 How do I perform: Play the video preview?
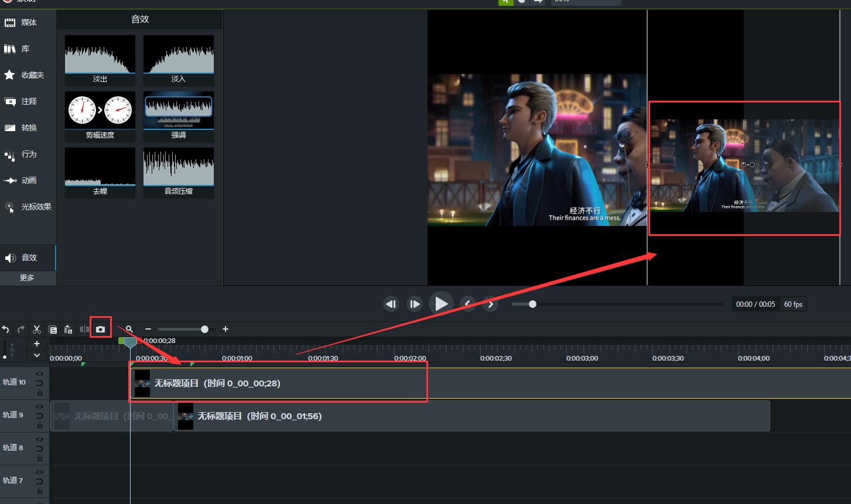point(441,304)
